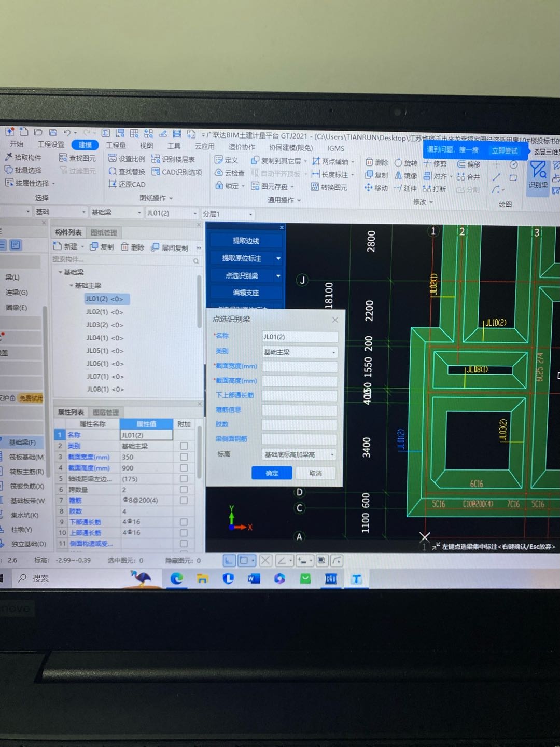This screenshot has height=747, width=560.
Task: Open 类别 dropdown in 点选识别梁 dialog
Action: click(x=300, y=352)
